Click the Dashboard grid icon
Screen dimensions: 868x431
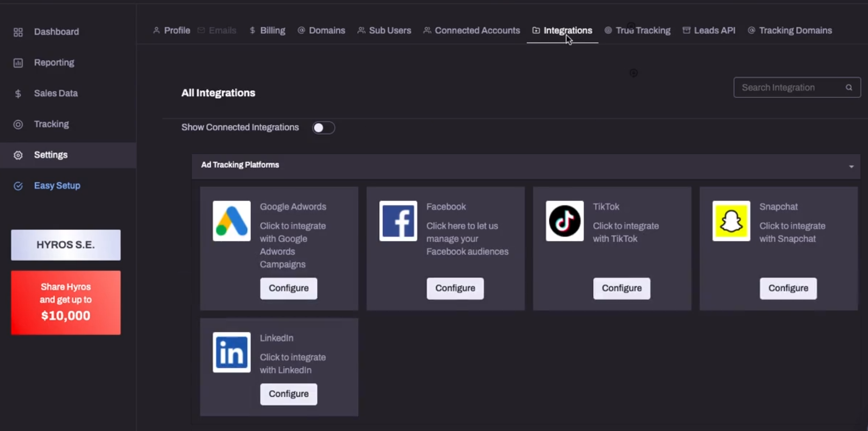pyautogui.click(x=18, y=32)
